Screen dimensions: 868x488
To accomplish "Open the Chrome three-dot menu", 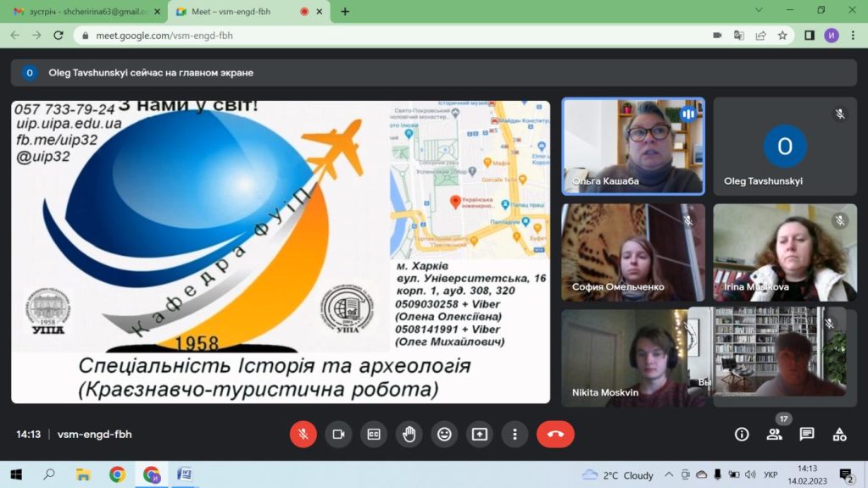I will pyautogui.click(x=853, y=36).
